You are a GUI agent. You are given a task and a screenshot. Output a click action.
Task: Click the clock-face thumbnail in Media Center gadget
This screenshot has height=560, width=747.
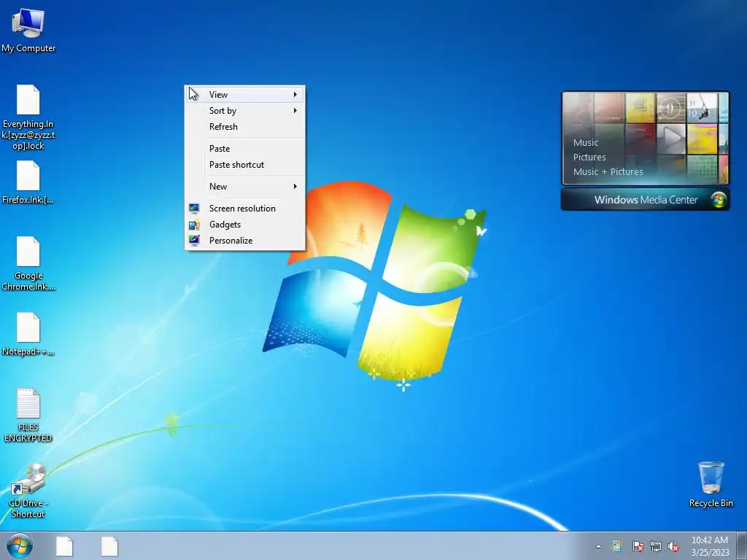point(670,108)
